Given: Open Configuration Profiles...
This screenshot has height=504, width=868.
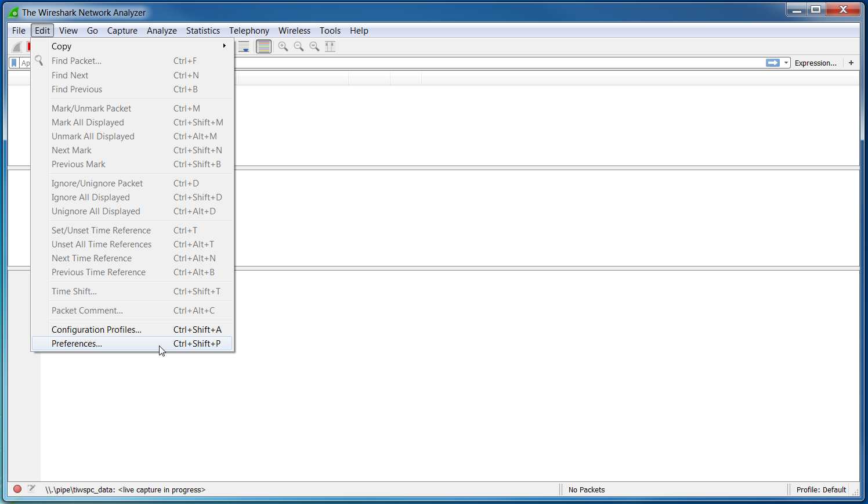Looking at the screenshot, I should pos(133,330).
